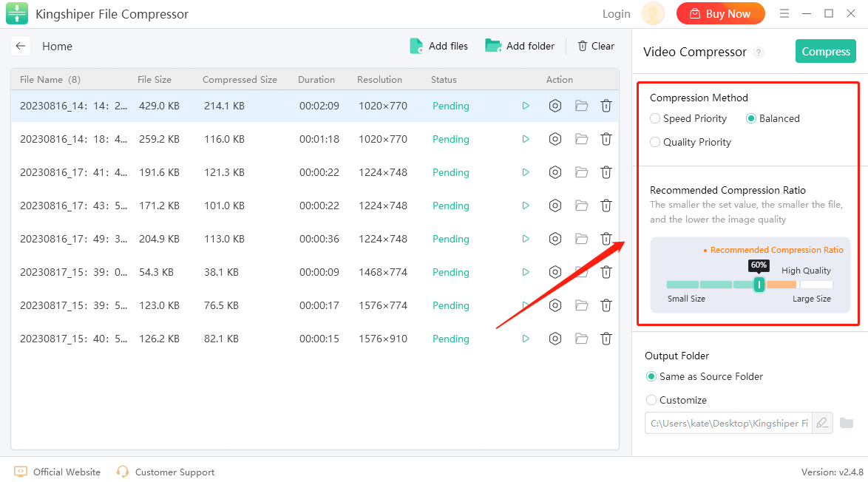Open folder for the 191.6 KB file

(x=581, y=172)
